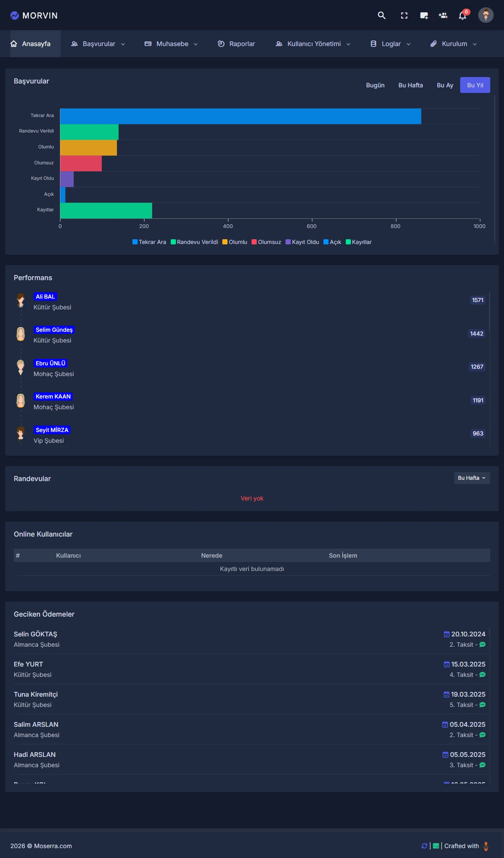
Task: Click message icon for Tuna Kiremitçi payment
Action: (x=482, y=705)
